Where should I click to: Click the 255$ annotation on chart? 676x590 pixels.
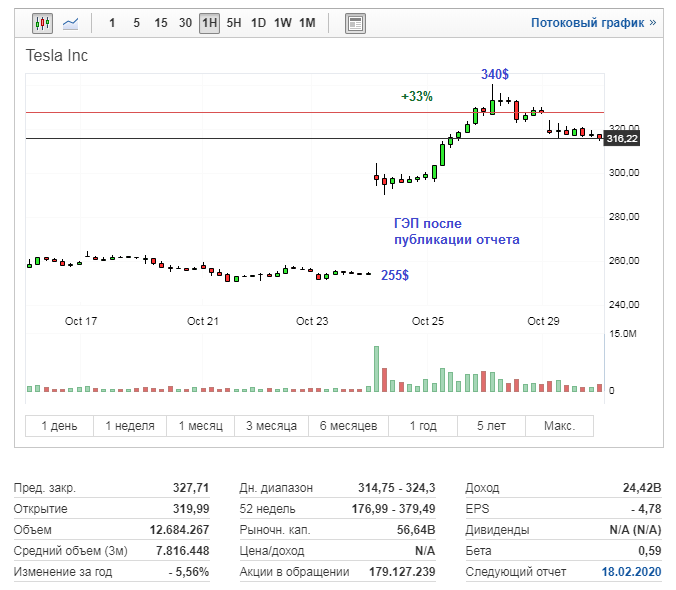point(395,275)
